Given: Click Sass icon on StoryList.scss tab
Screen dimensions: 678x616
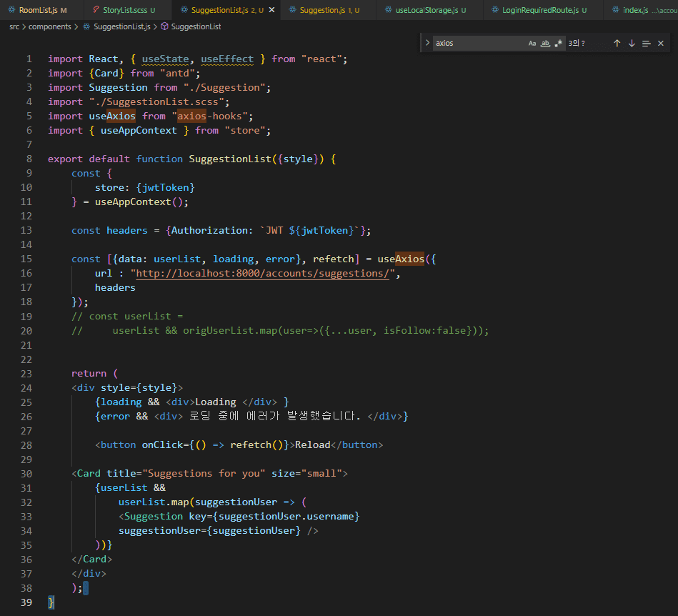Looking at the screenshot, I should click(x=96, y=9).
